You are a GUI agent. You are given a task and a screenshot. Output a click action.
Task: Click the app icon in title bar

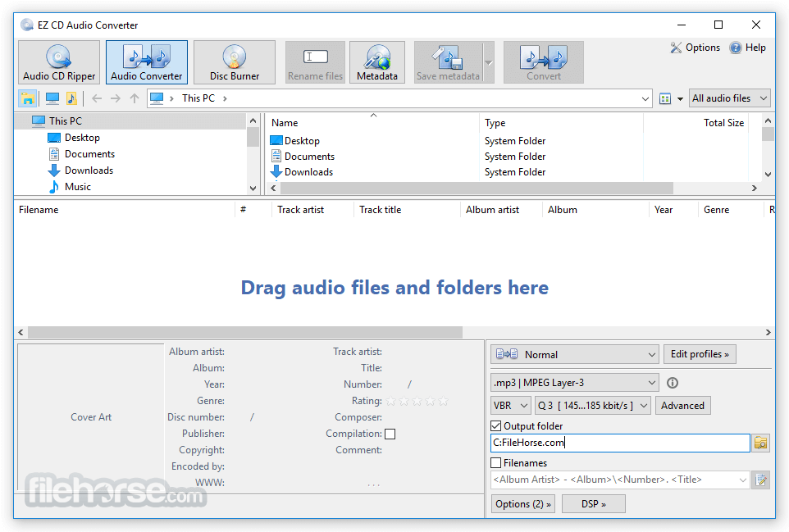pos(27,25)
